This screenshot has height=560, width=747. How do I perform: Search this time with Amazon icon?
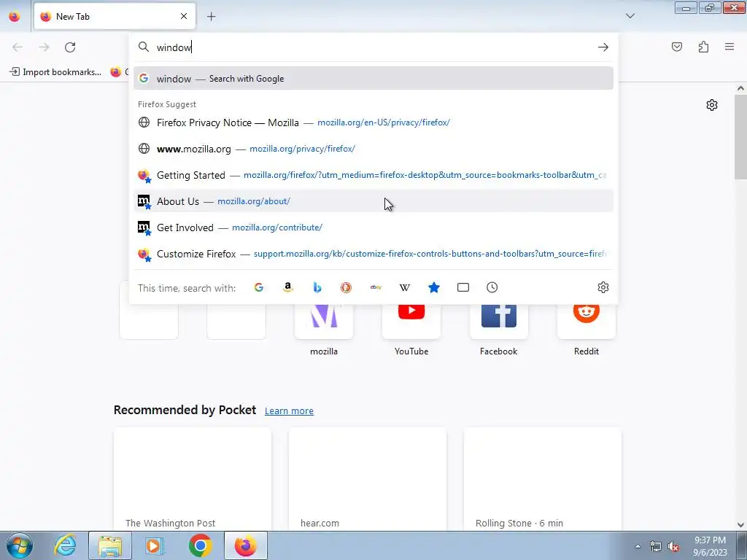[x=287, y=287]
